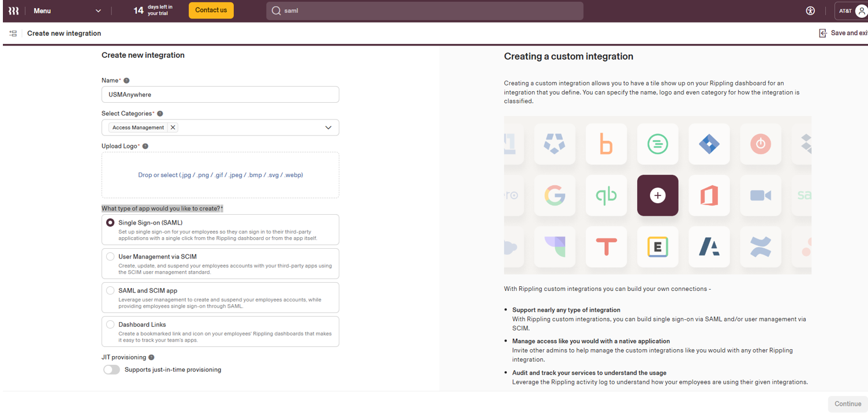Expand the Select Categories dropdown arrow
The height and width of the screenshot is (419, 868).
pos(328,128)
